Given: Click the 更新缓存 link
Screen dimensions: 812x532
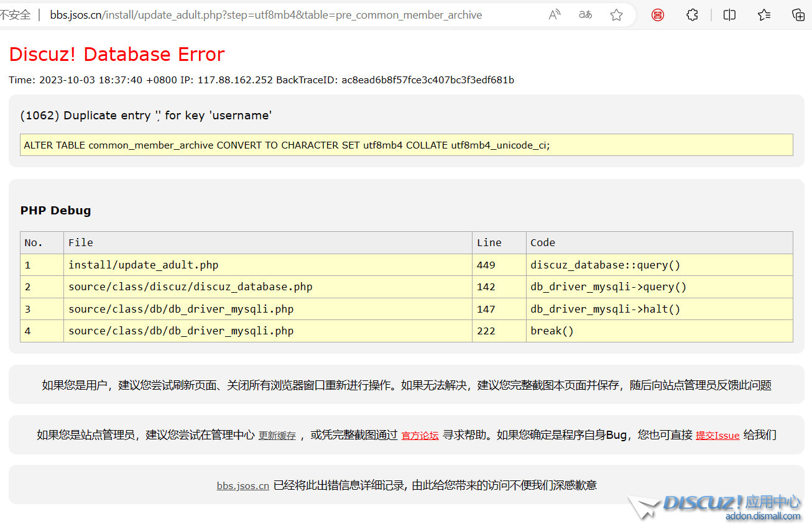Looking at the screenshot, I should [277, 436].
